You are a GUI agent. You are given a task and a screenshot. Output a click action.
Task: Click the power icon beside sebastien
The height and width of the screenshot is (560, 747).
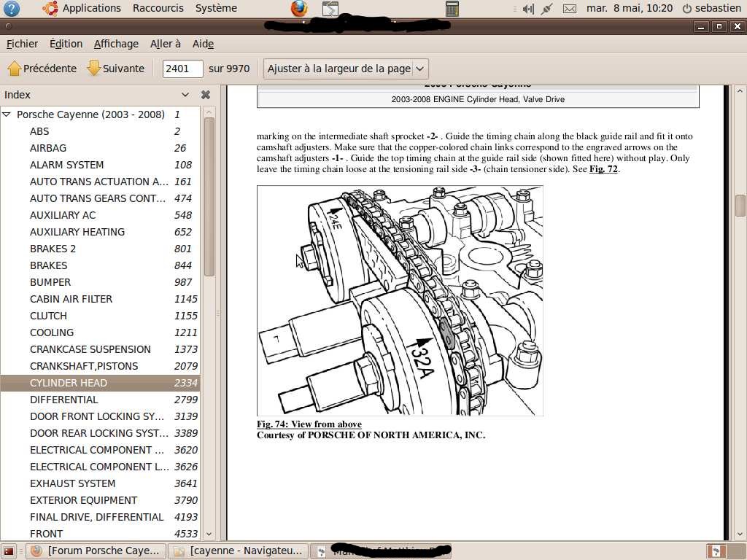tap(687, 9)
